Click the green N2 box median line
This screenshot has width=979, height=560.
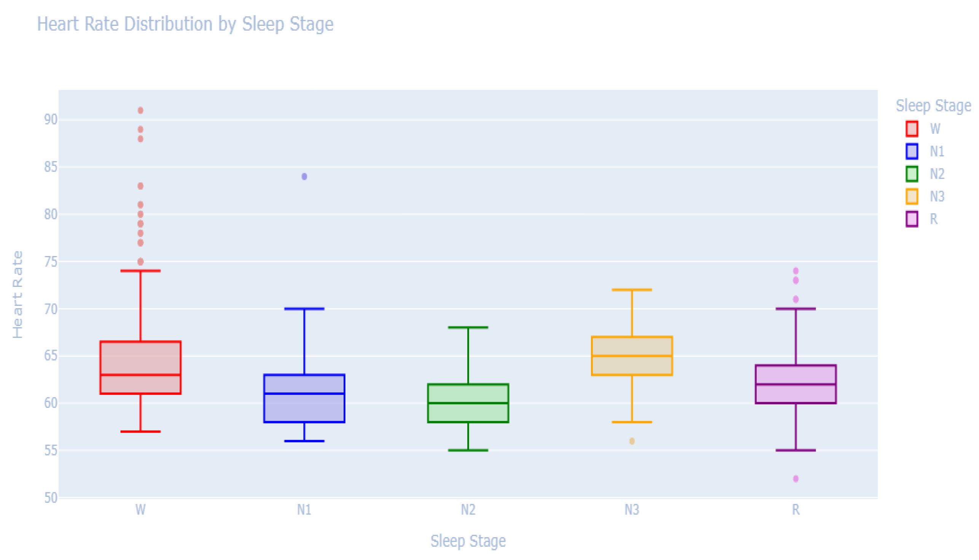click(x=468, y=403)
